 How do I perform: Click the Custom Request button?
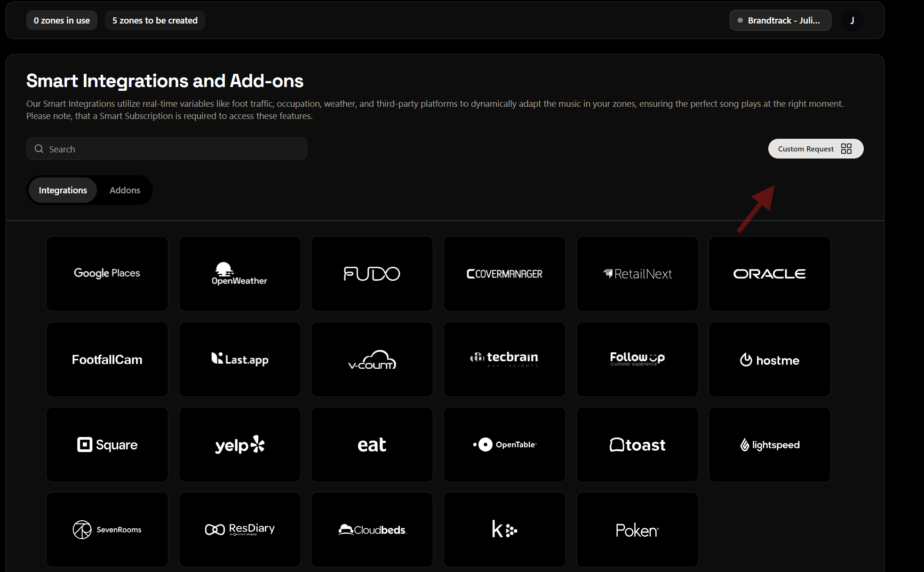click(815, 149)
